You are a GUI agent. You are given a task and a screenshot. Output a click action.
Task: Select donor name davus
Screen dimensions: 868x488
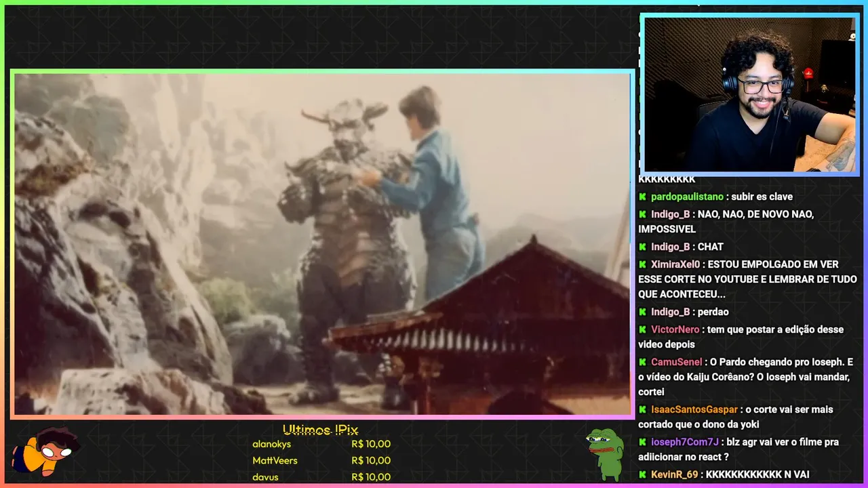tap(265, 477)
